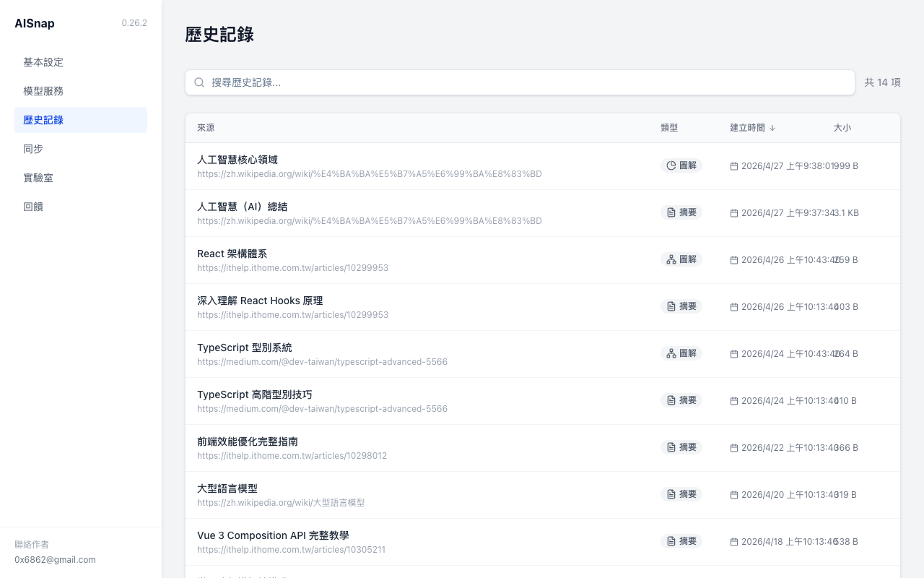This screenshot has width=924, height=578.
Task: Click the ithome URL ending 10298012
Action: pos(292,456)
